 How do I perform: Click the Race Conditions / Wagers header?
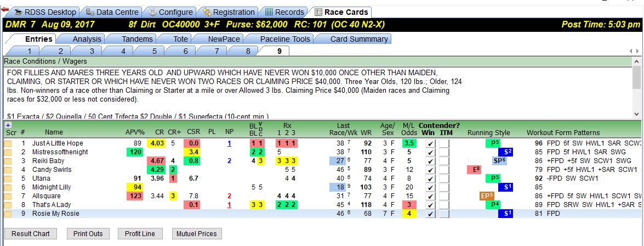tap(317, 62)
